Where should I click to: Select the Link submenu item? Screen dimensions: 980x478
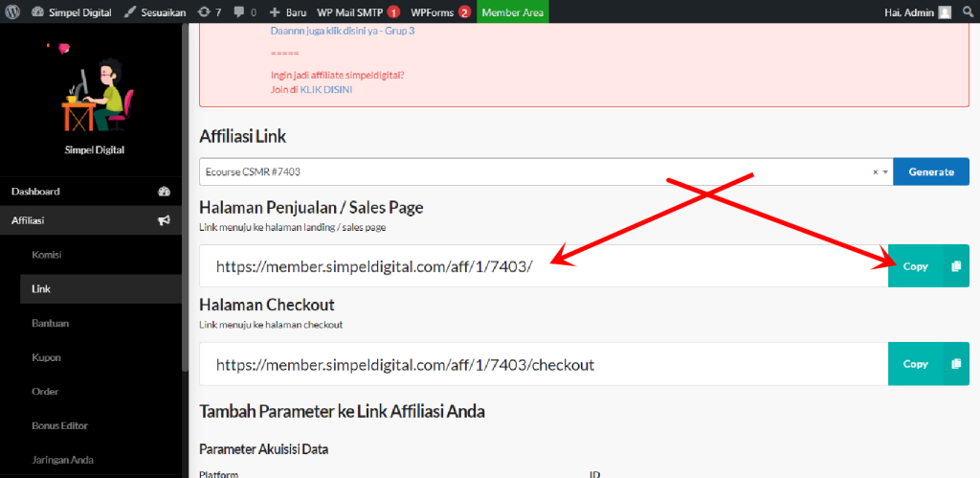click(100, 289)
